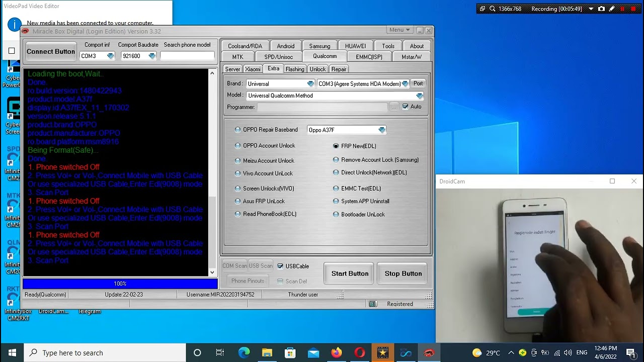This screenshot has height=362, width=644.
Task: Click the magnifier icon on recording toolbar
Action: click(492, 9)
